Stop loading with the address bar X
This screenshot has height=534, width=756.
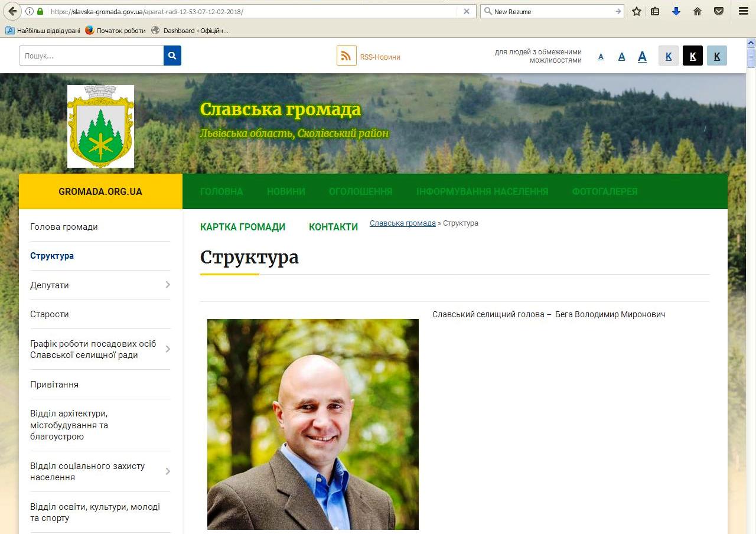pyautogui.click(x=466, y=11)
